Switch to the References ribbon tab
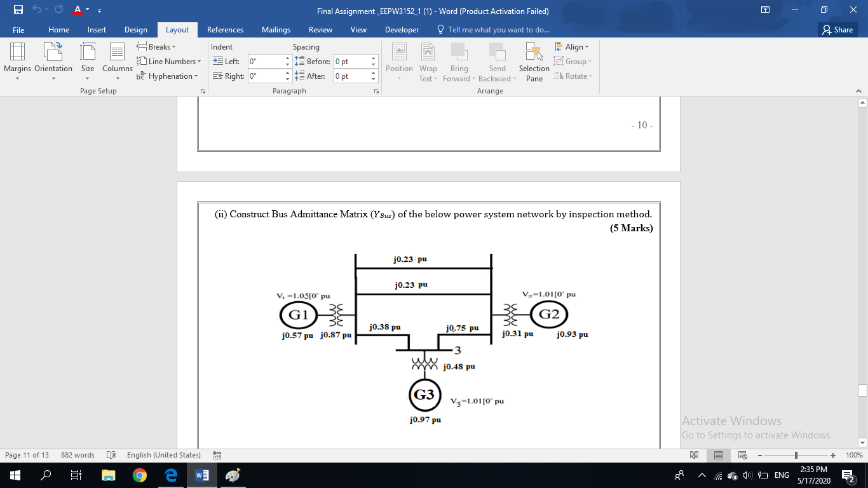 (x=226, y=29)
